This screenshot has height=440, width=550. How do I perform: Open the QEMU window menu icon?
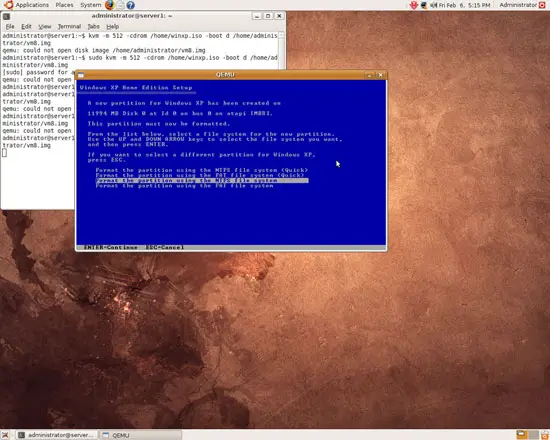tap(81, 75)
